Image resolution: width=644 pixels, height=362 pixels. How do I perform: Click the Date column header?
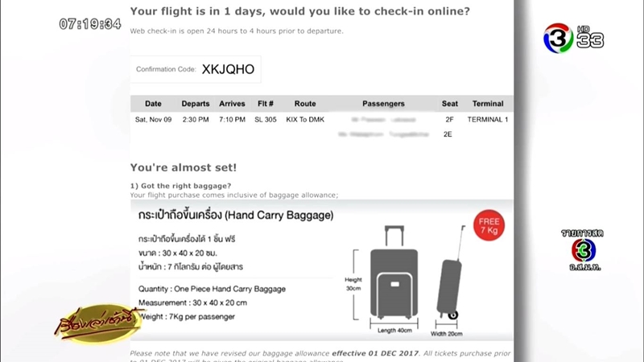[x=153, y=104]
